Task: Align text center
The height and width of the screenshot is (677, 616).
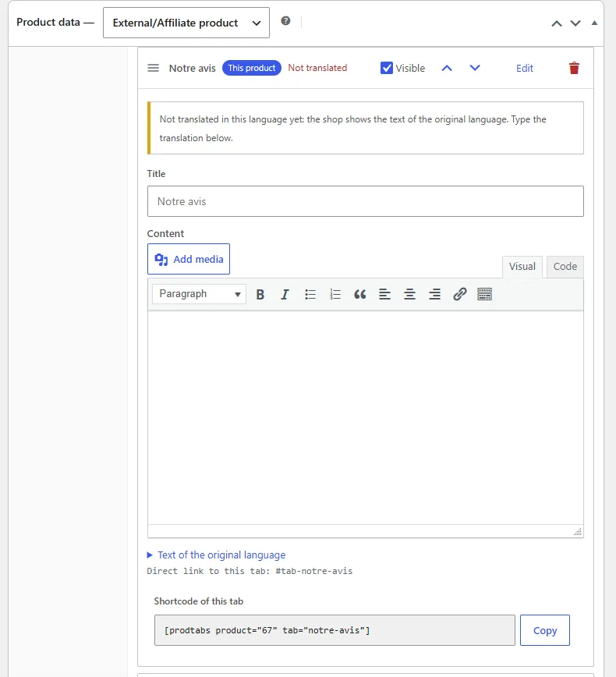Action: [409, 295]
